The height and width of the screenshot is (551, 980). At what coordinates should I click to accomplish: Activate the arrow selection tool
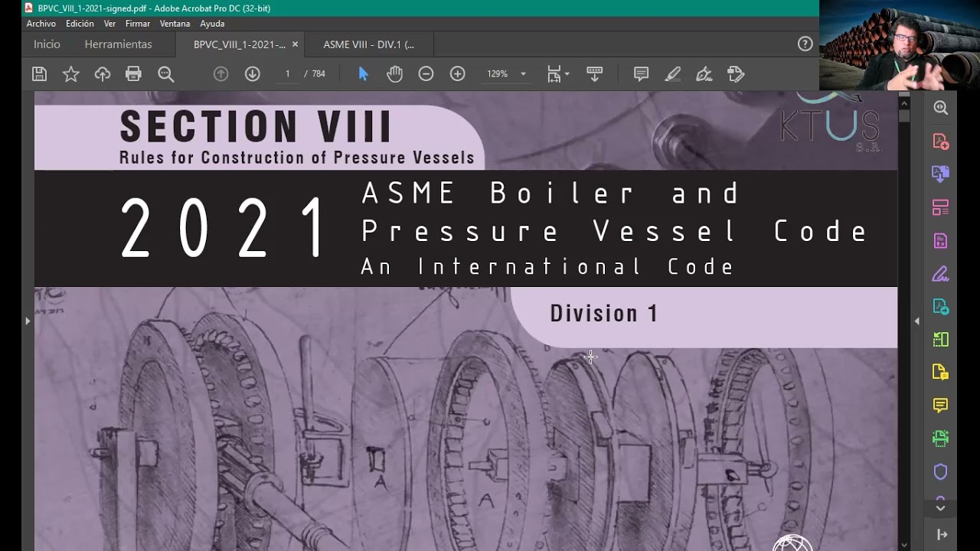363,74
